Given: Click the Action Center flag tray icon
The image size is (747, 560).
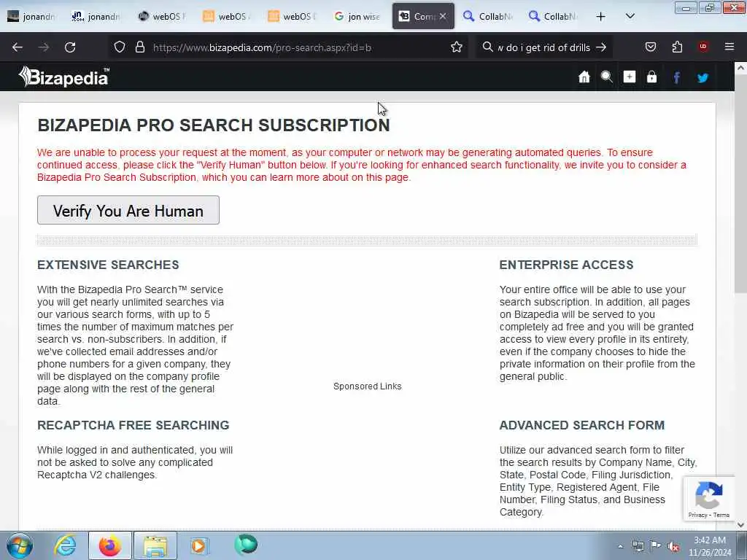Looking at the screenshot, I should [656, 546].
